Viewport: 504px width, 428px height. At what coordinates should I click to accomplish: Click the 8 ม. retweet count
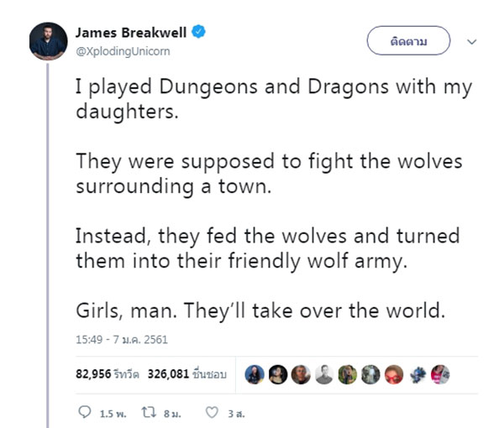tap(172, 414)
